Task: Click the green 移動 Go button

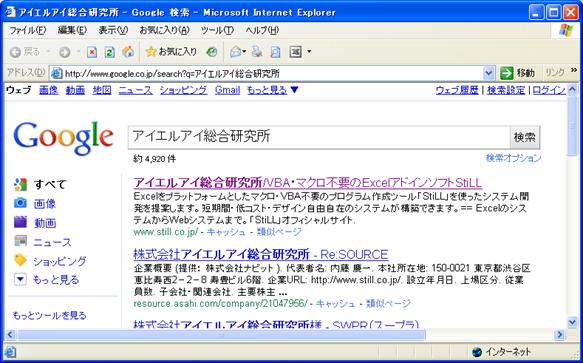Action: [518, 73]
